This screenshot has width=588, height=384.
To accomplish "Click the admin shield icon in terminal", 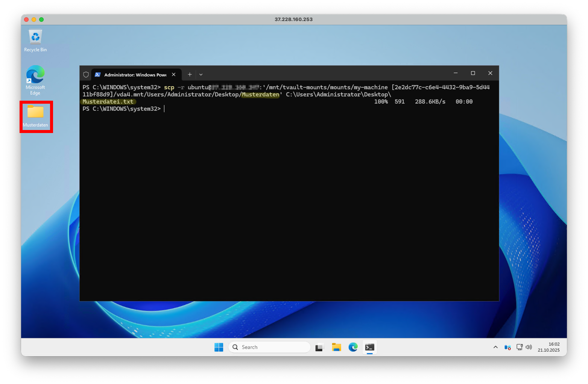I will 86,74.
